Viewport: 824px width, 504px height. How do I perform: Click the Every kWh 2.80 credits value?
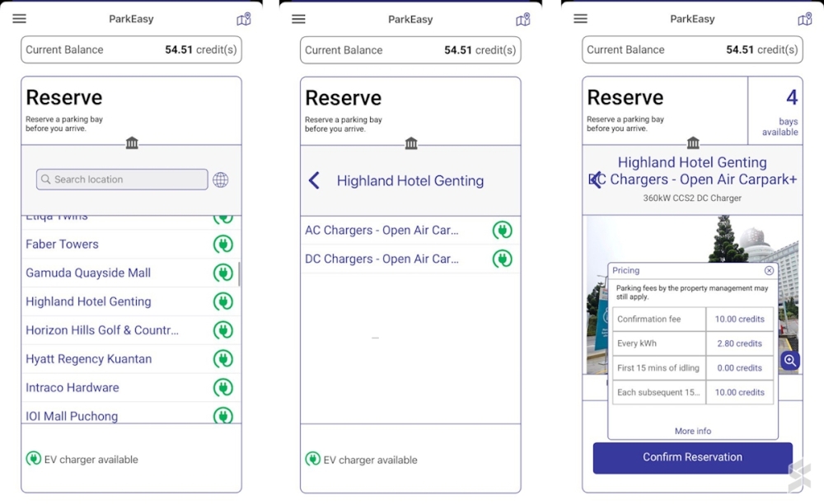739,343
